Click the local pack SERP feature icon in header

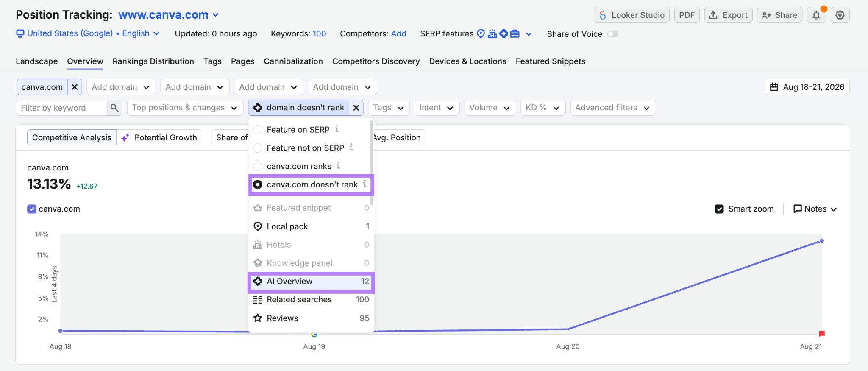[x=481, y=33]
